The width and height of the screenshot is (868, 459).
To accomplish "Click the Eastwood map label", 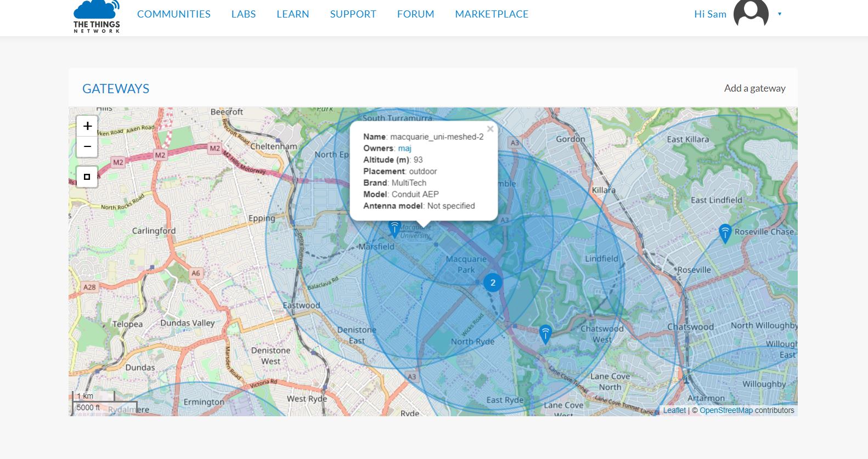I will [301, 305].
